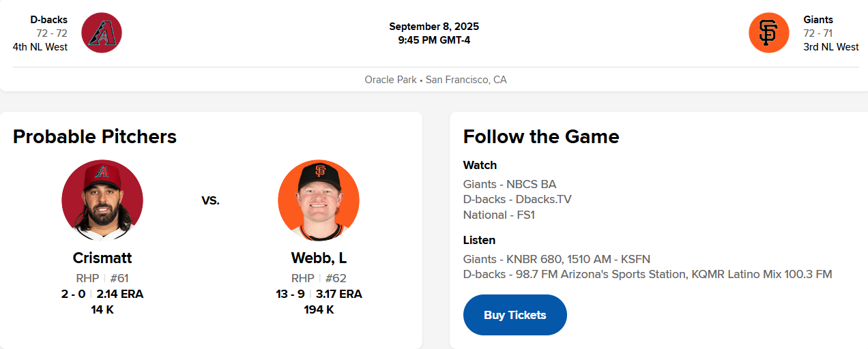Click Crismatt's 2.14 ERA stat line
Image resolution: width=868 pixels, height=349 pixels.
coord(119,294)
